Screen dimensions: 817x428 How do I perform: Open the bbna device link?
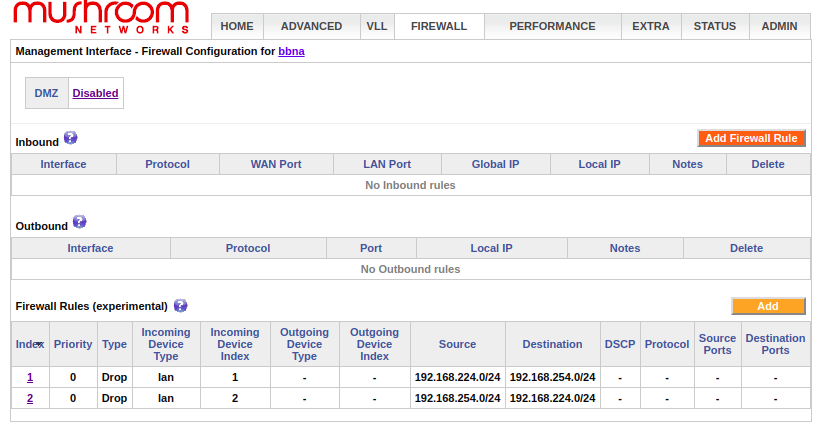click(x=291, y=51)
